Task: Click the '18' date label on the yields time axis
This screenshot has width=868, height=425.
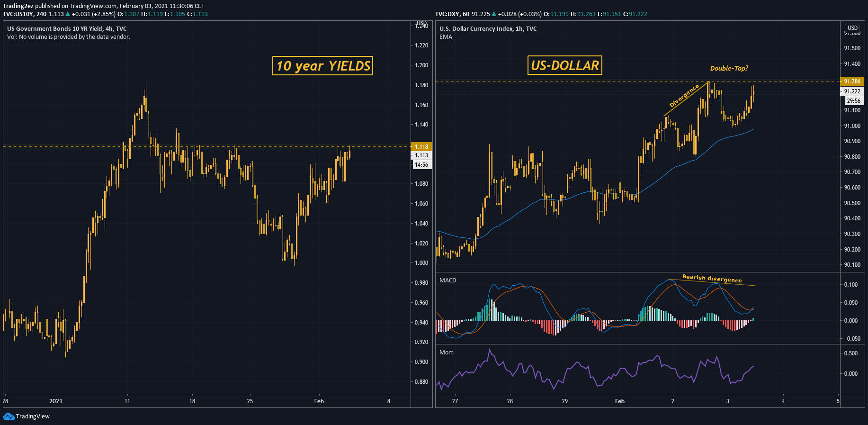Action: pyautogui.click(x=192, y=401)
